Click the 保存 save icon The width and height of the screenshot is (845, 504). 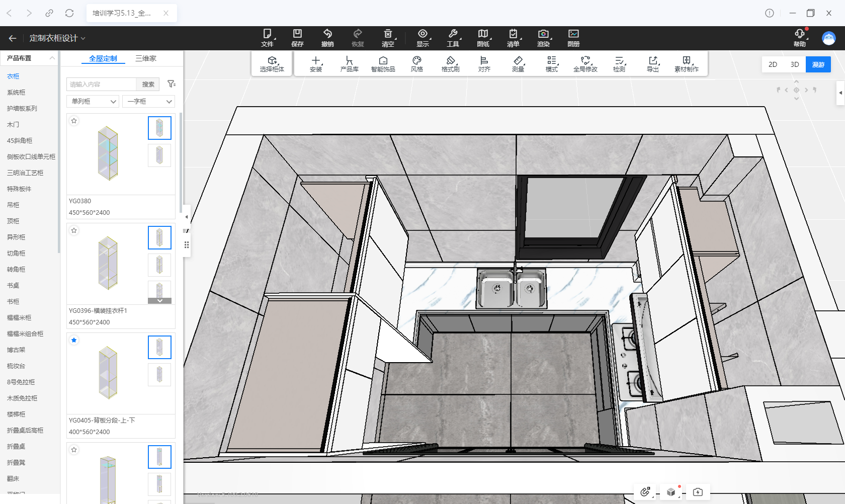point(297,38)
